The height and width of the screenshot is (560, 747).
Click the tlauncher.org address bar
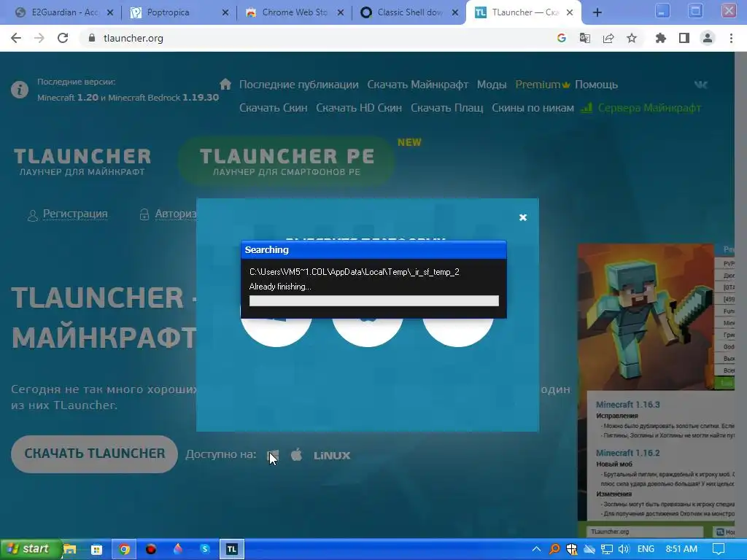click(314, 38)
